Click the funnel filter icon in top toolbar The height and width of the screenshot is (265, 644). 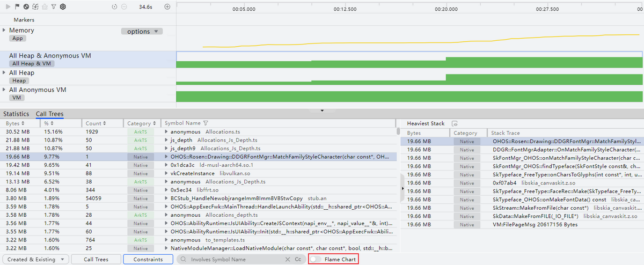click(x=54, y=7)
